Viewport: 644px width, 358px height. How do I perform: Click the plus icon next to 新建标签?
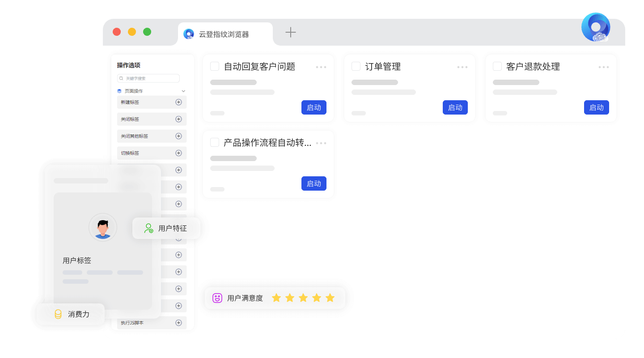coord(178,102)
